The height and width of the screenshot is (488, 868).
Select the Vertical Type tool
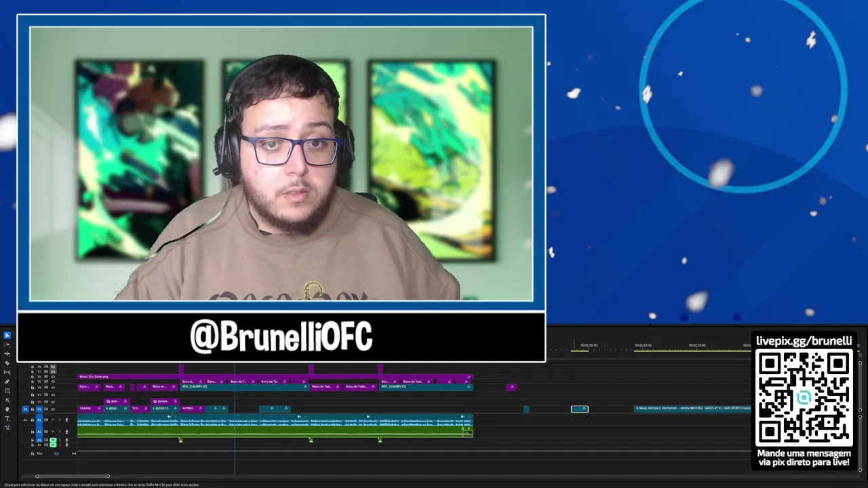point(7,428)
